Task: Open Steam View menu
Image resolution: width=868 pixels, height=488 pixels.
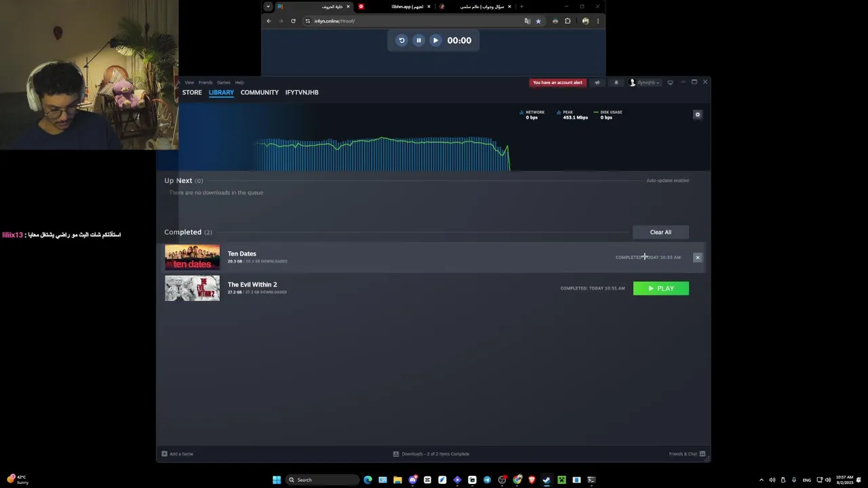Action: tap(189, 83)
